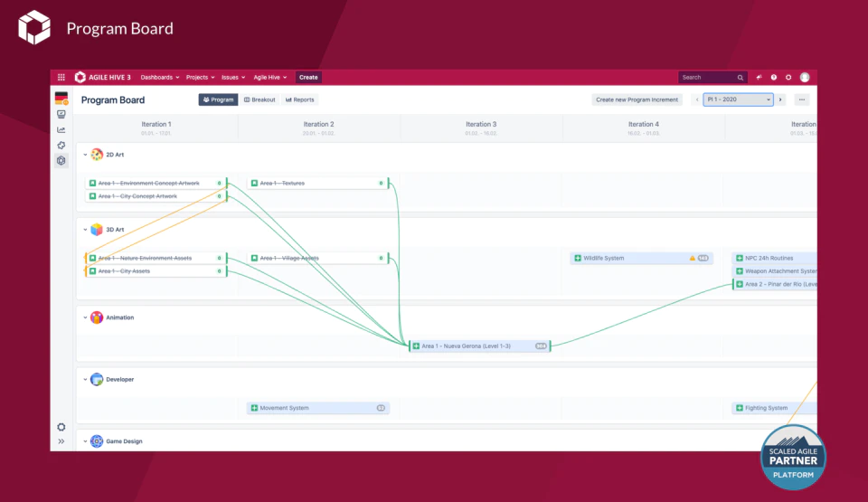This screenshot has height=502, width=868.
Task: Open the notifications megaphone icon
Action: pos(759,78)
